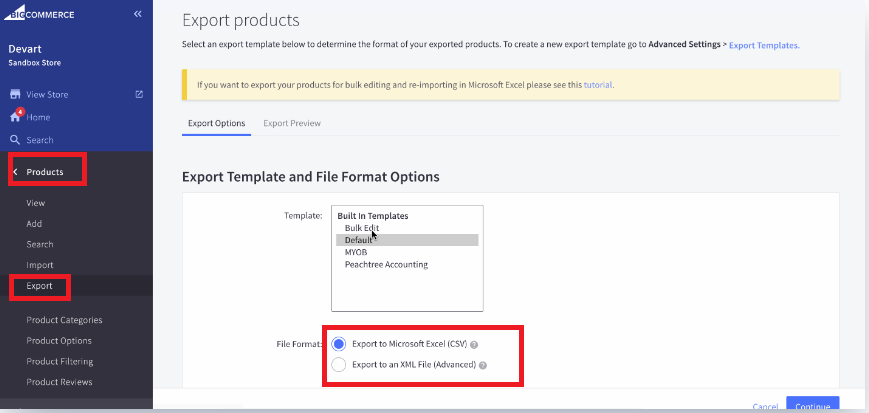
Task: Click help icon next to CSV option
Action: click(474, 344)
